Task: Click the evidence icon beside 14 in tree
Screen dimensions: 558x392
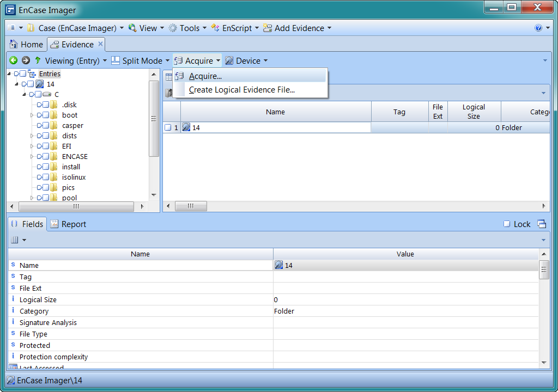Action: (39, 84)
